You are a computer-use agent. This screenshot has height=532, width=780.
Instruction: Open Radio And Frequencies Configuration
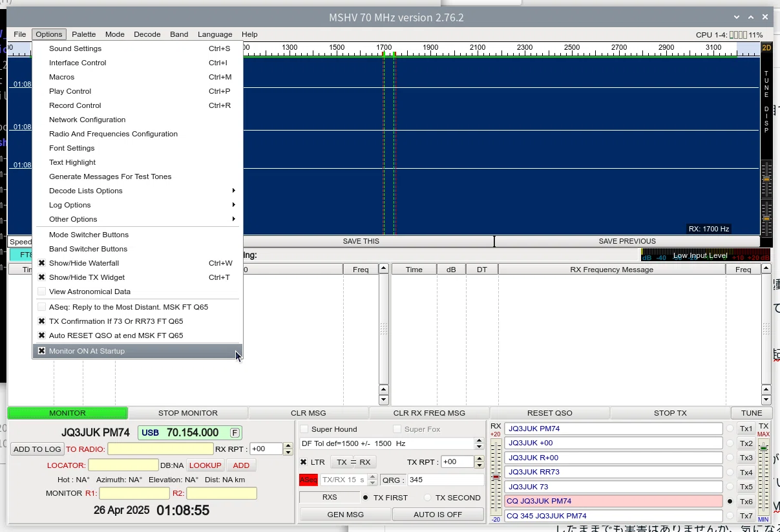tap(138, 134)
